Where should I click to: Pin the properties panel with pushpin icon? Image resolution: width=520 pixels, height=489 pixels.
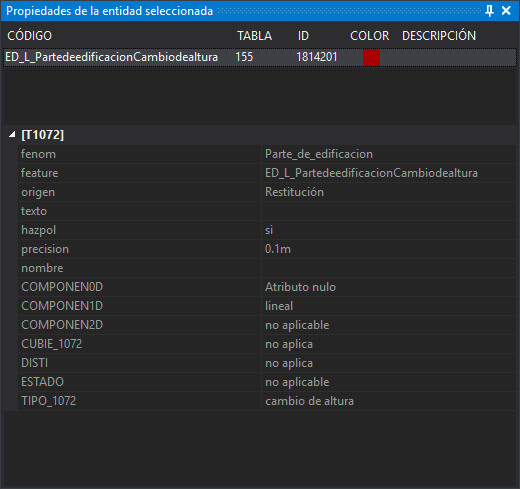(489, 11)
